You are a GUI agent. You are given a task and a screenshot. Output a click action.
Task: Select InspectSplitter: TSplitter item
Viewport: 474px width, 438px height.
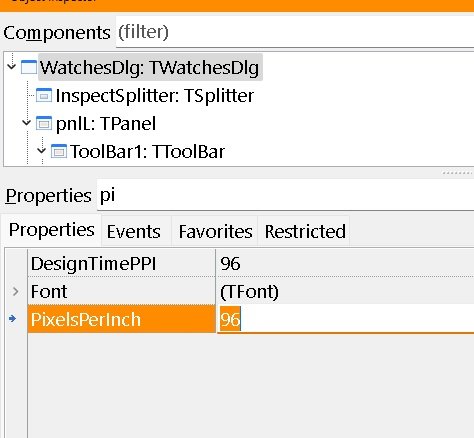[x=155, y=96]
